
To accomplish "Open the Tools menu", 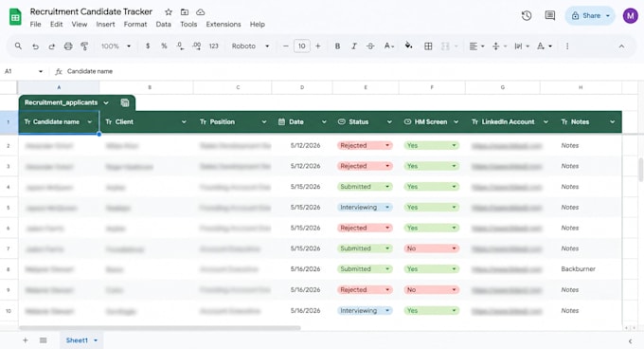I will pyautogui.click(x=188, y=25).
